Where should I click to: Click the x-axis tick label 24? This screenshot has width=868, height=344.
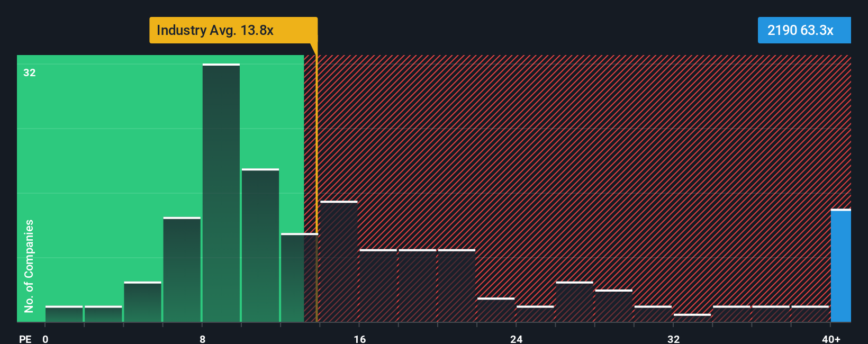coord(517,339)
